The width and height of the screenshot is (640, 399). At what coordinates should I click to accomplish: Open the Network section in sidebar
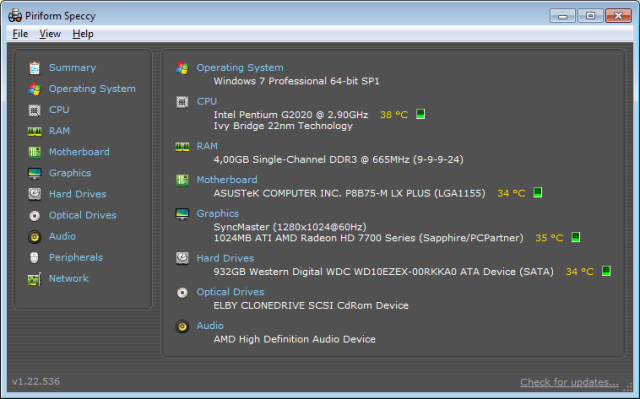(69, 279)
